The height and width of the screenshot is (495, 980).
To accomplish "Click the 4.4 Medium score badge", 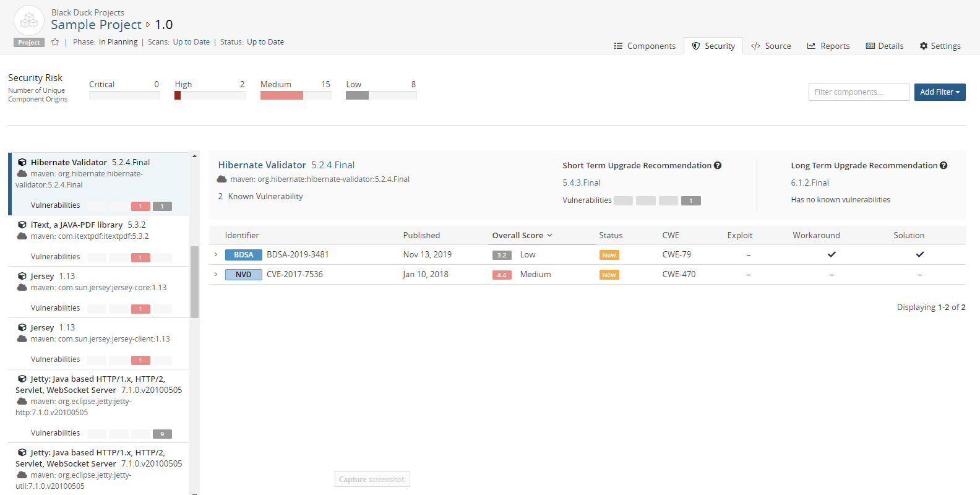I will pyautogui.click(x=502, y=275).
